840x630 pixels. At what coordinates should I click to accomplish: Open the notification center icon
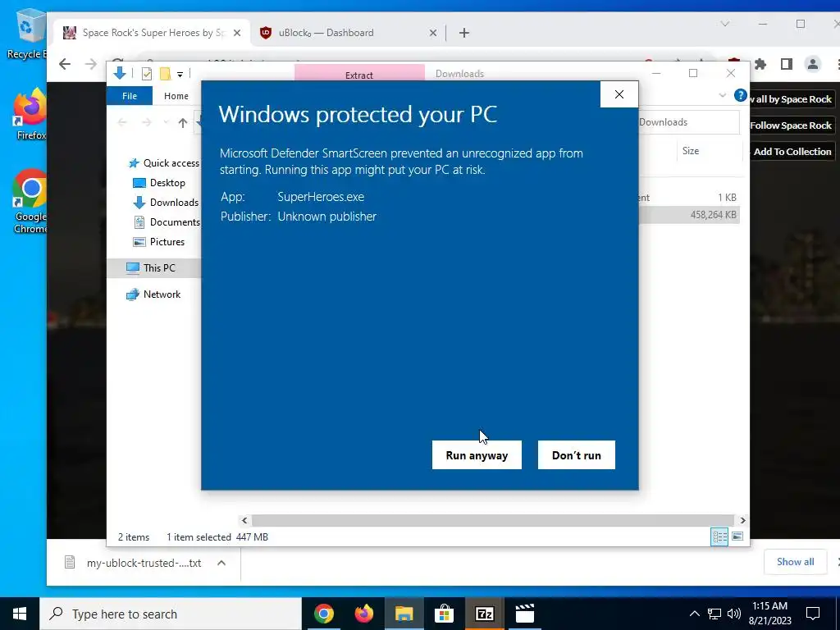813,614
